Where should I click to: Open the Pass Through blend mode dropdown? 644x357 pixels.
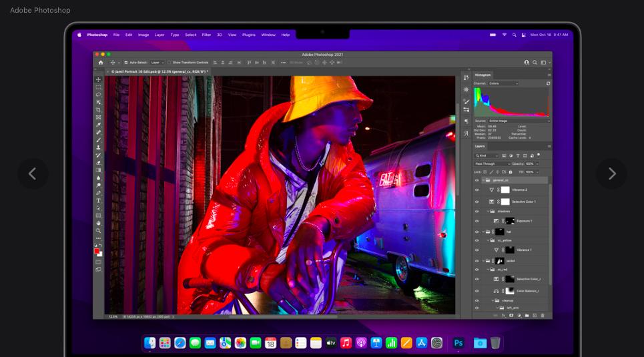coord(493,163)
